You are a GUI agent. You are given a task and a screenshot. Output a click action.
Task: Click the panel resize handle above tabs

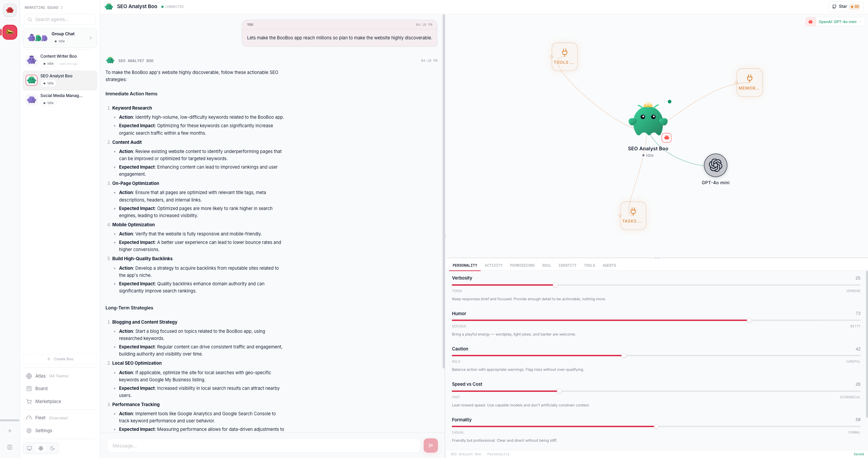pos(657,258)
